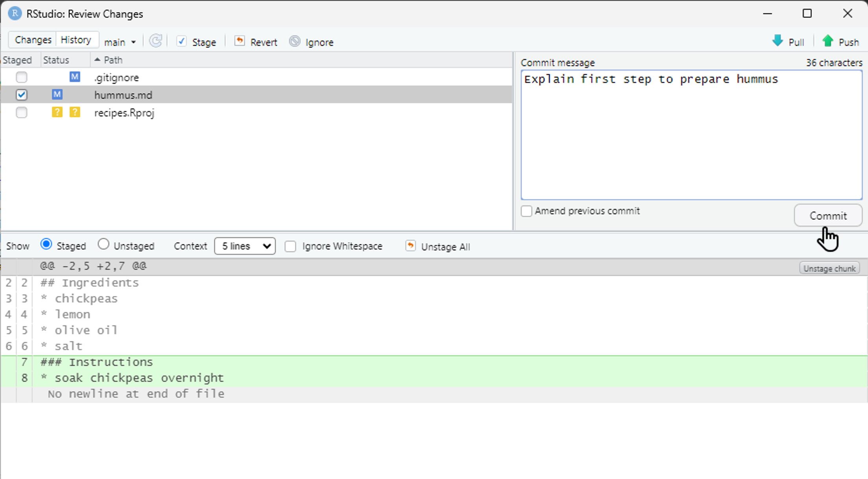Click the Revert icon in toolbar

(240, 41)
